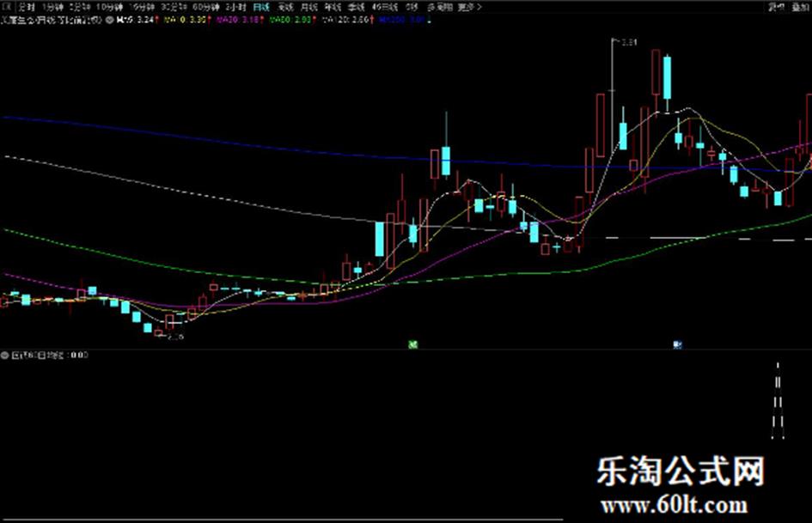Screen dimensions: 812x523
Task: Open the sub-indicator settings gear icon
Action: [x=5, y=356]
